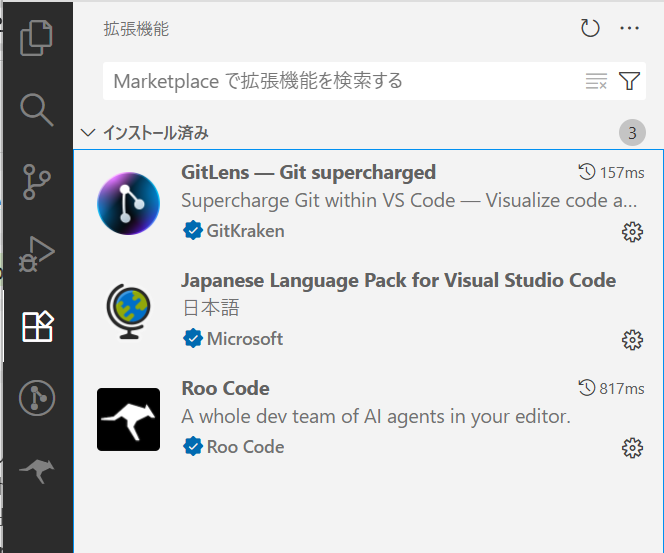
Task: Click the 拡張機能 panel title
Action: click(x=136, y=29)
